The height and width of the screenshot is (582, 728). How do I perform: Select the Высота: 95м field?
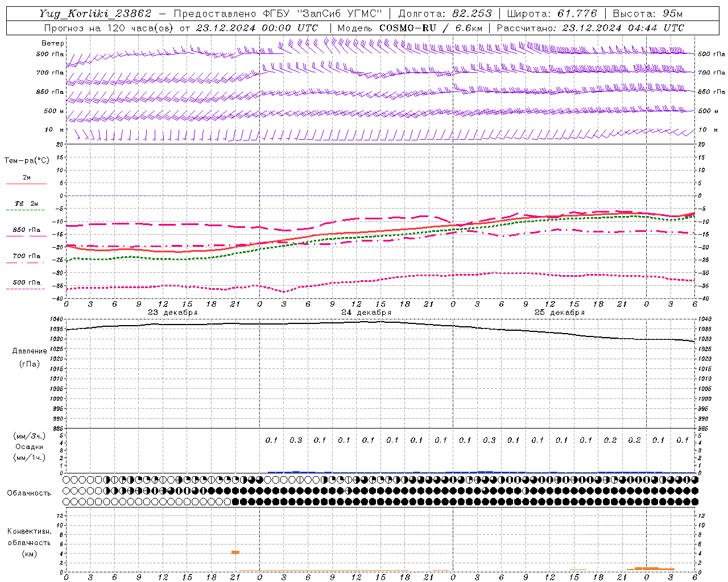tap(648, 14)
